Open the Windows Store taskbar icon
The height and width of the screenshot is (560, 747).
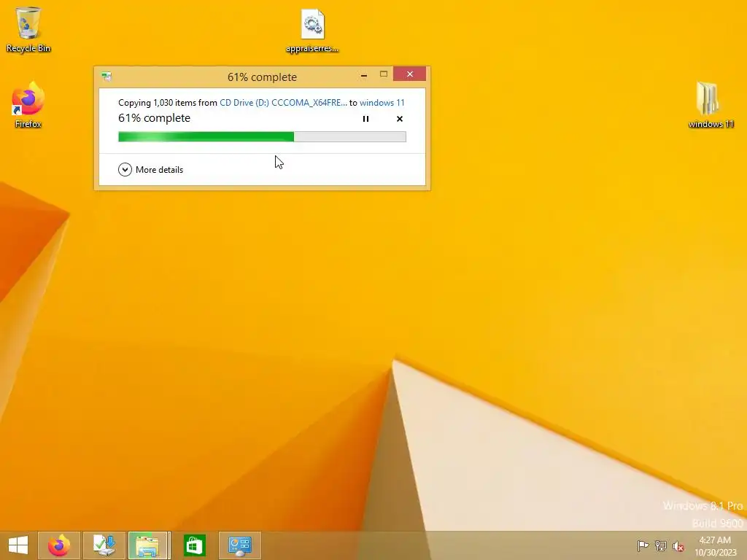click(194, 545)
